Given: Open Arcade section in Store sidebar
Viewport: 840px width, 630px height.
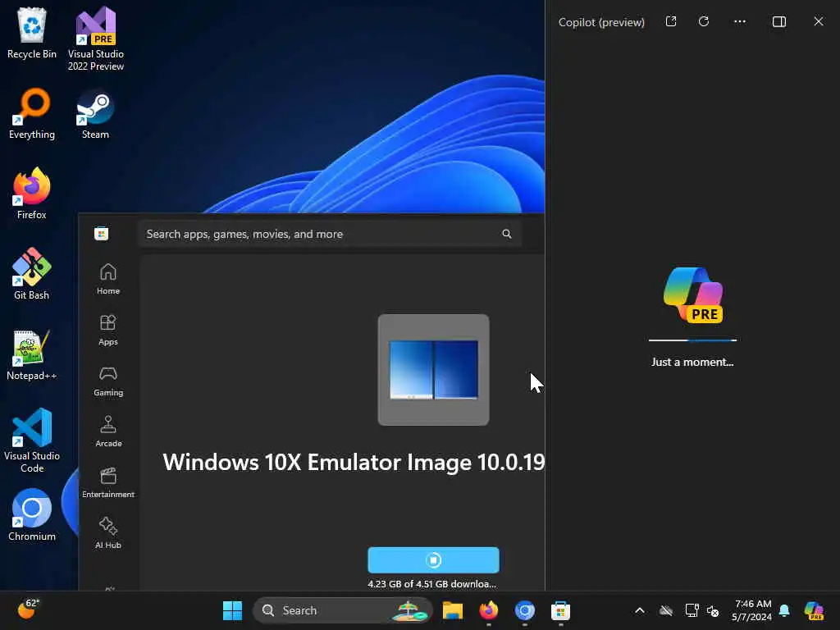Looking at the screenshot, I should [x=108, y=431].
